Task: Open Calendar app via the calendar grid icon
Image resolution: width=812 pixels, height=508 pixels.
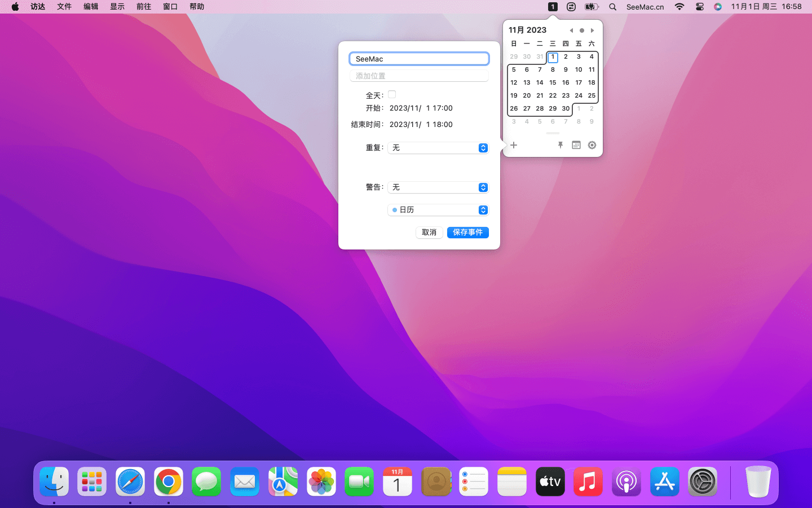Action: 576,145
